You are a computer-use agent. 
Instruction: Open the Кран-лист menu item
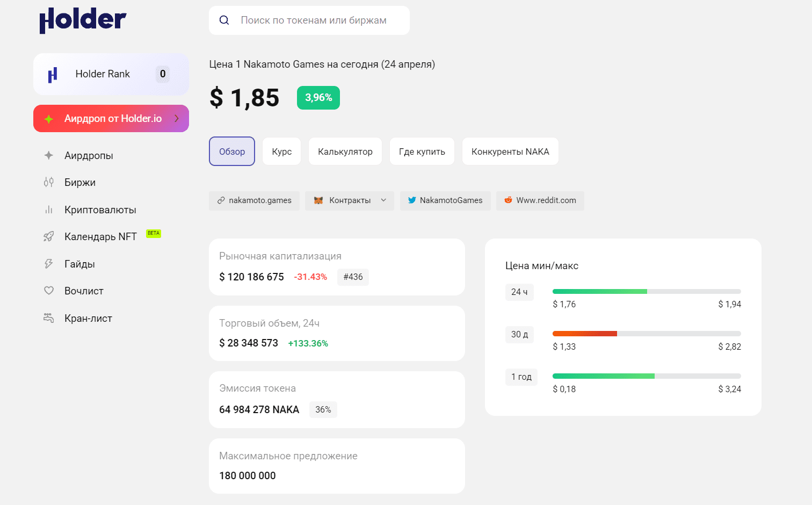coord(88,318)
